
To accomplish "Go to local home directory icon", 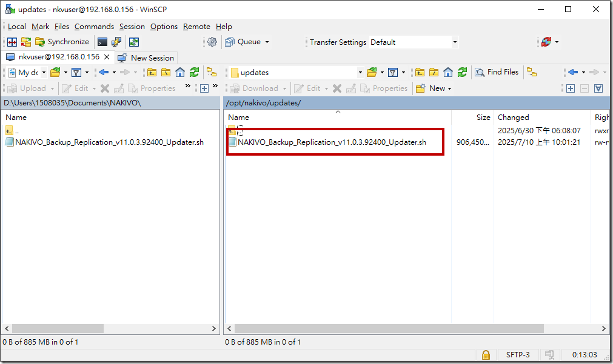I will click(180, 72).
